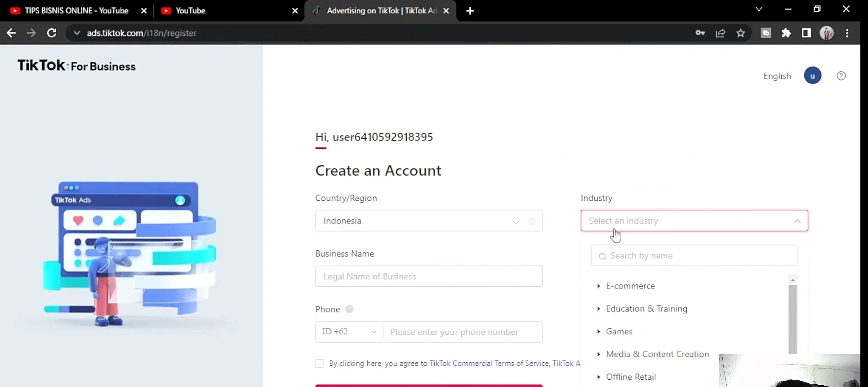Viewport: 868px width, 387px height.
Task: Bookmark this tab with the star
Action: 741,33
